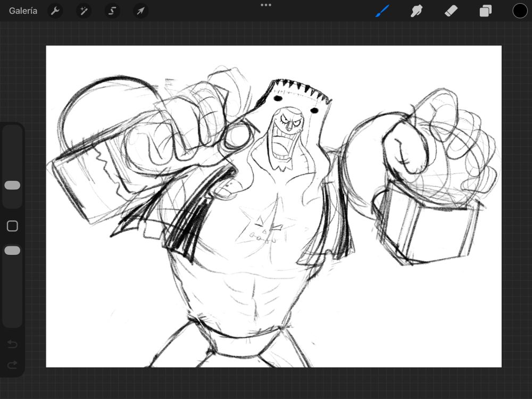Click the brush opacity slider handle
This screenshot has width=532, height=399.
coord(13,251)
